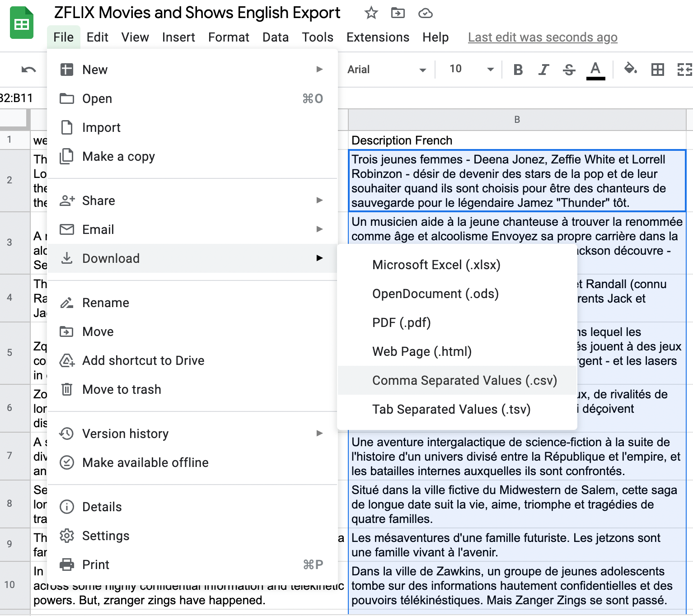Click cell starting 'Trois jeunes femmes'
693x616 pixels.
pos(517,181)
